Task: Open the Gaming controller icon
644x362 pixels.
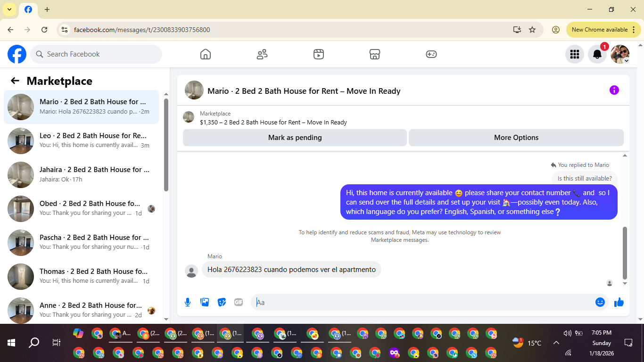Action: pos(431,54)
